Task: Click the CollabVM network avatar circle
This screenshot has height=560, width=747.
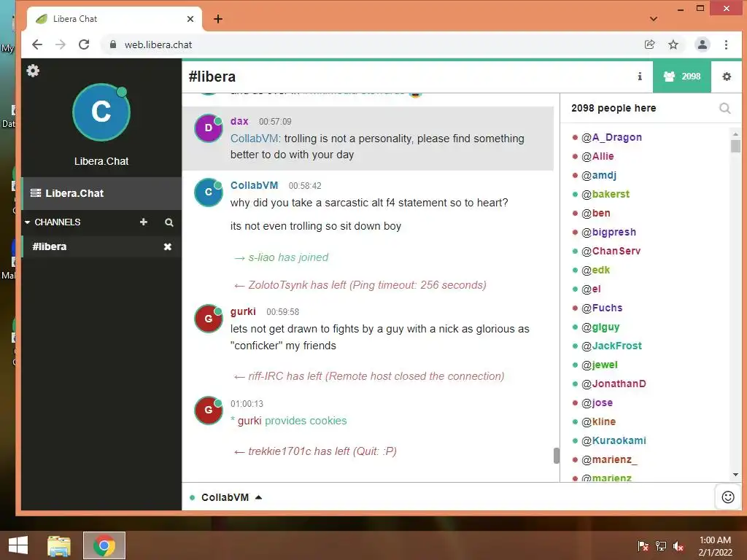Action: click(x=101, y=112)
